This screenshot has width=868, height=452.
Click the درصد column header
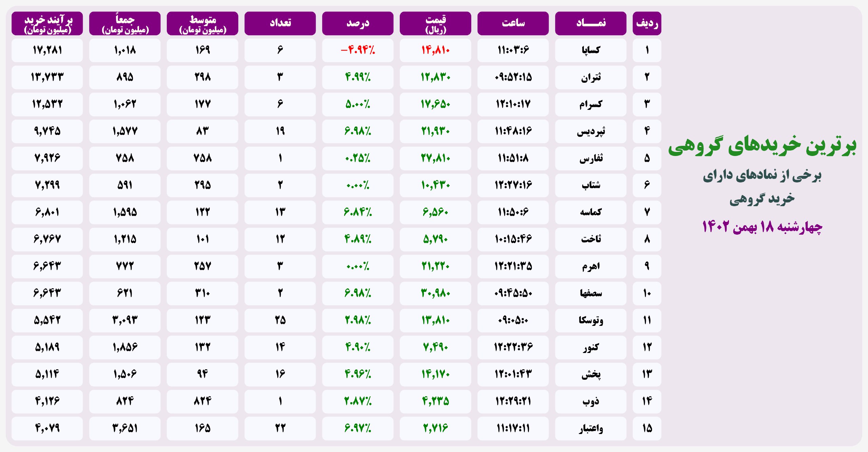point(357,23)
